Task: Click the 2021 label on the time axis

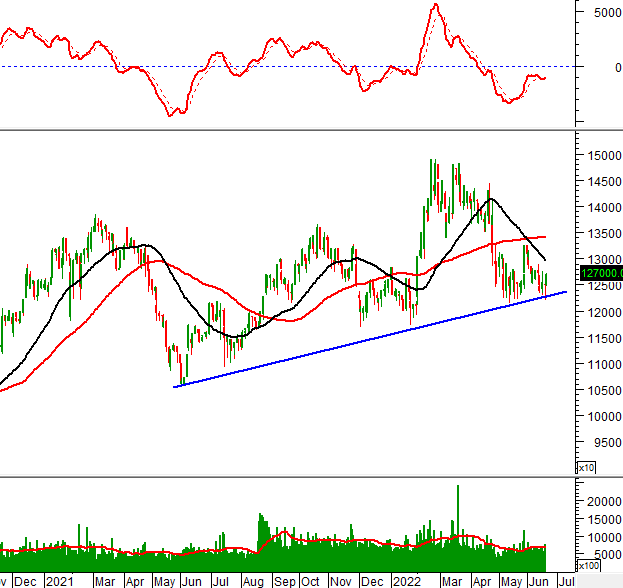Action: pyautogui.click(x=58, y=580)
